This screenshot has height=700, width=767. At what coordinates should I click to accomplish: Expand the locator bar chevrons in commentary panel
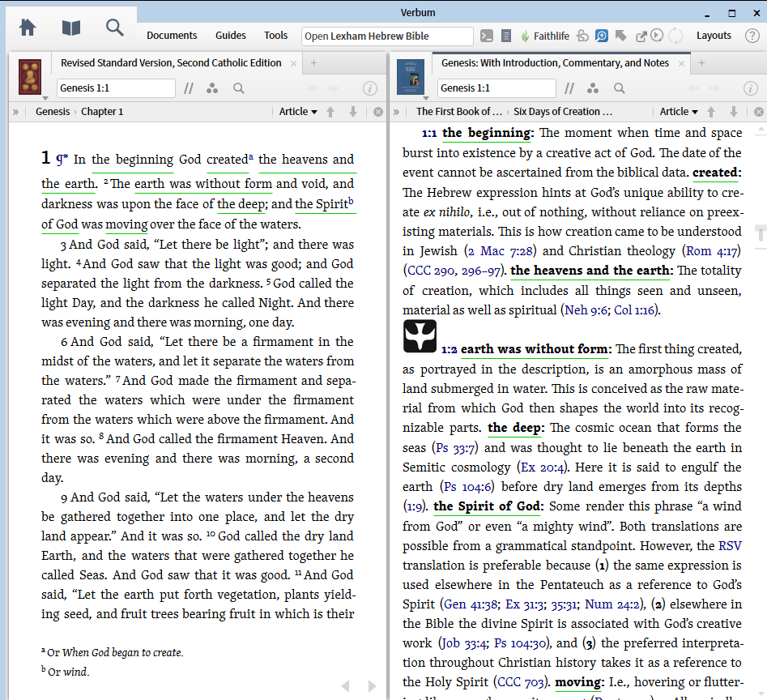[x=396, y=112]
